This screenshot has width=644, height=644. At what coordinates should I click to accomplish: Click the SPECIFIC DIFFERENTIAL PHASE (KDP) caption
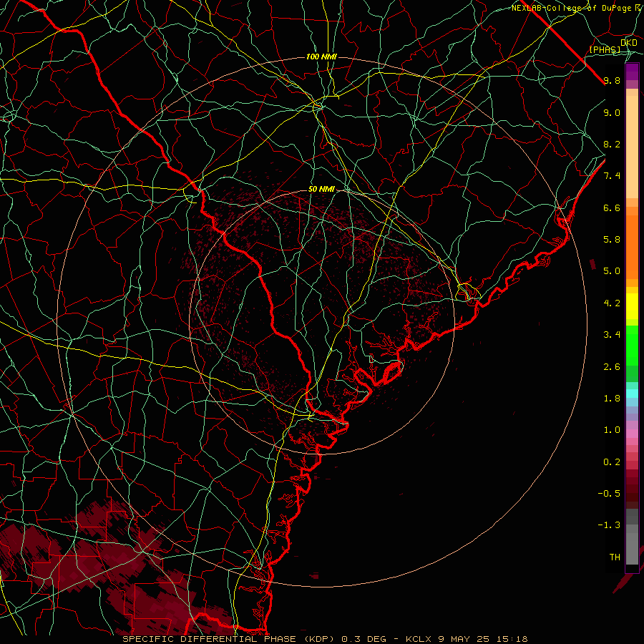[x=228, y=639]
